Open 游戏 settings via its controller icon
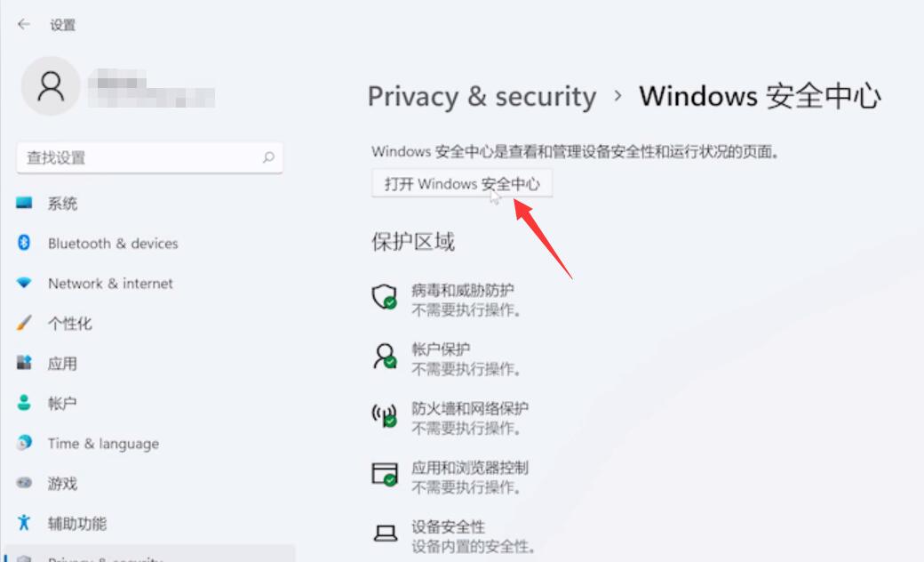Screen dimensions: 924x562 point(24,483)
